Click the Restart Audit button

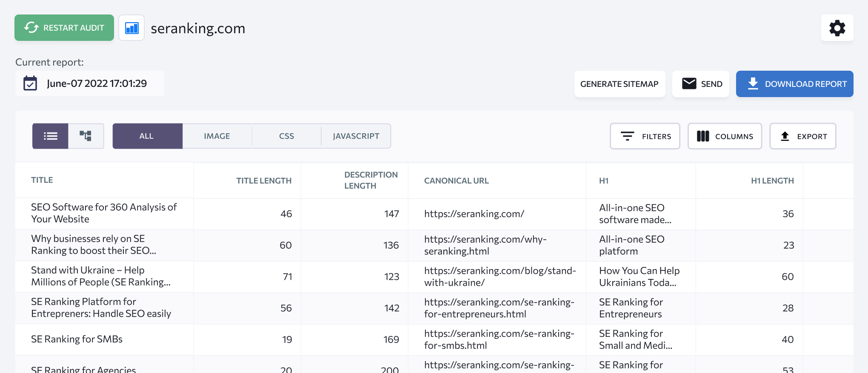point(64,28)
